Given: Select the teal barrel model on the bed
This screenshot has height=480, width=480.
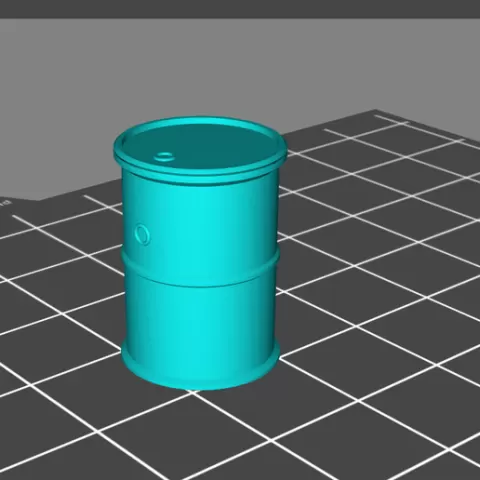Looking at the screenshot, I should point(200,253).
